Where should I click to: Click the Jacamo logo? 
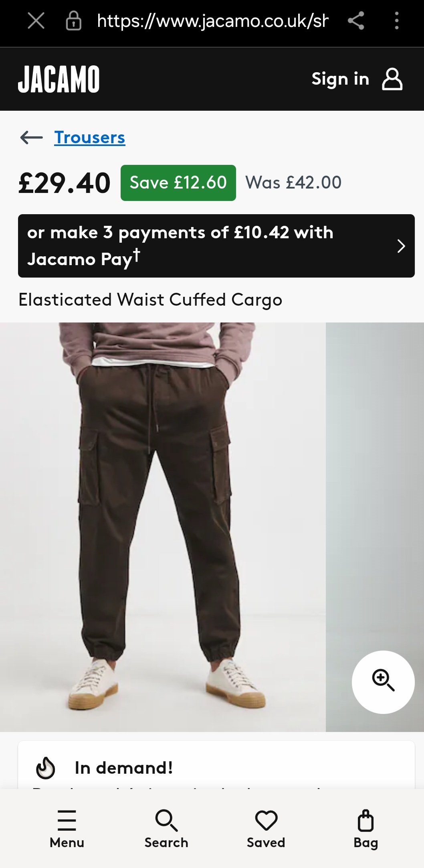click(x=59, y=79)
